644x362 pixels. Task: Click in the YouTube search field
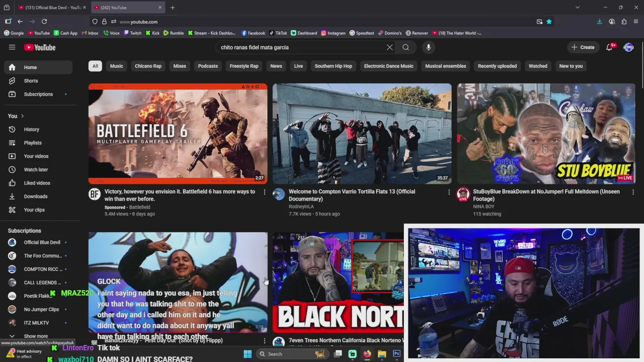click(301, 47)
